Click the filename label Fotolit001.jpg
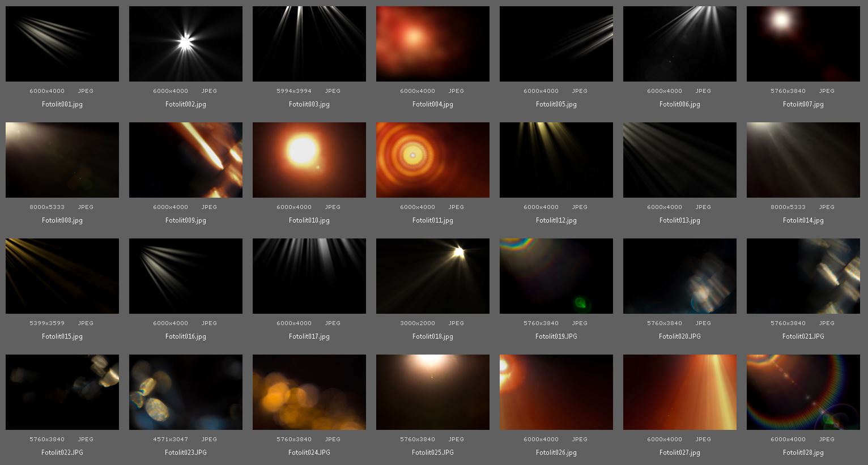This screenshot has width=868, height=465. coord(62,104)
